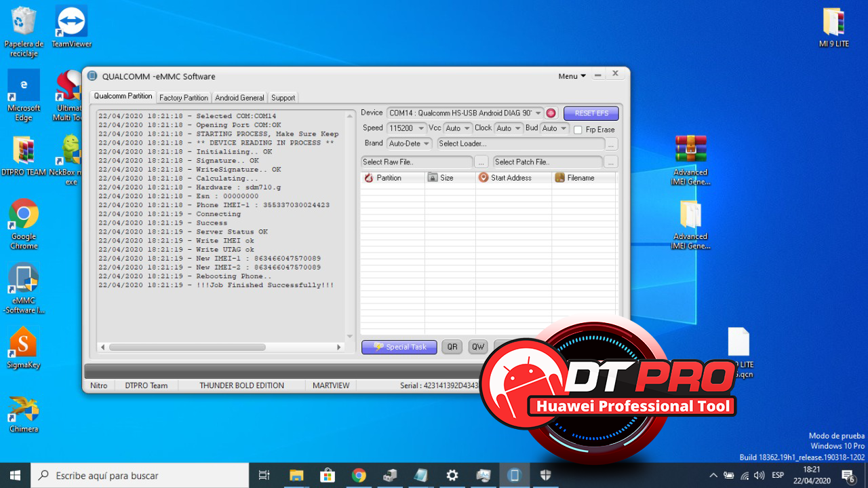Launch the Chimera desktop shortcut
The height and width of the screenshot is (488, 868).
tap(24, 413)
